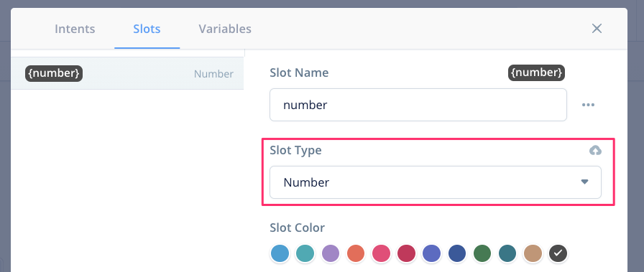Pick the tan brown slot color
The height and width of the screenshot is (272, 644).
[x=533, y=253]
